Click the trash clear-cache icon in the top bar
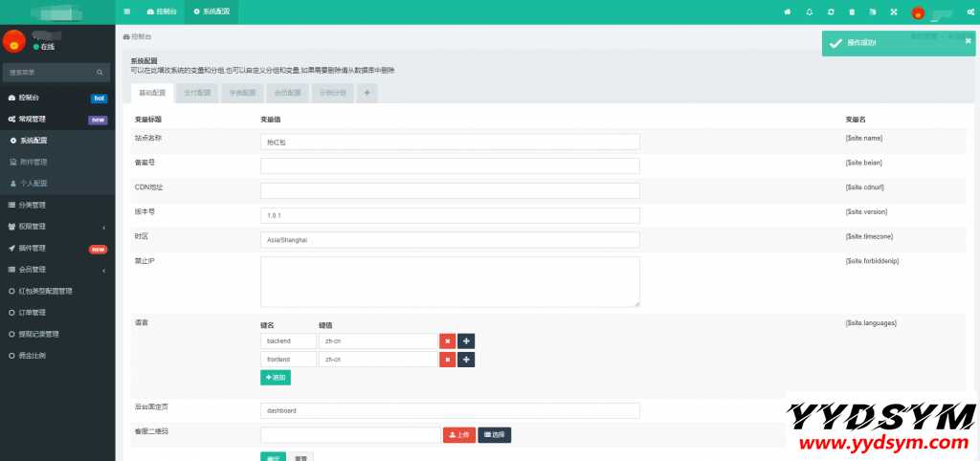This screenshot has width=980, height=461. pos(852,11)
